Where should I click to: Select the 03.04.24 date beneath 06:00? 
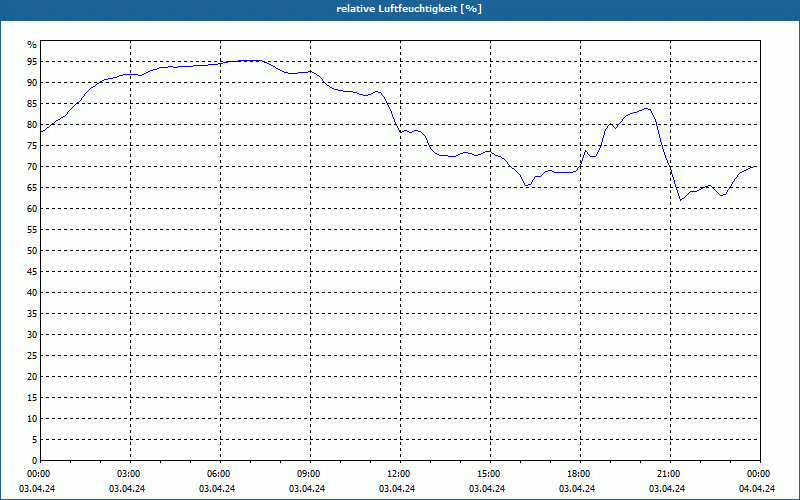click(x=217, y=489)
